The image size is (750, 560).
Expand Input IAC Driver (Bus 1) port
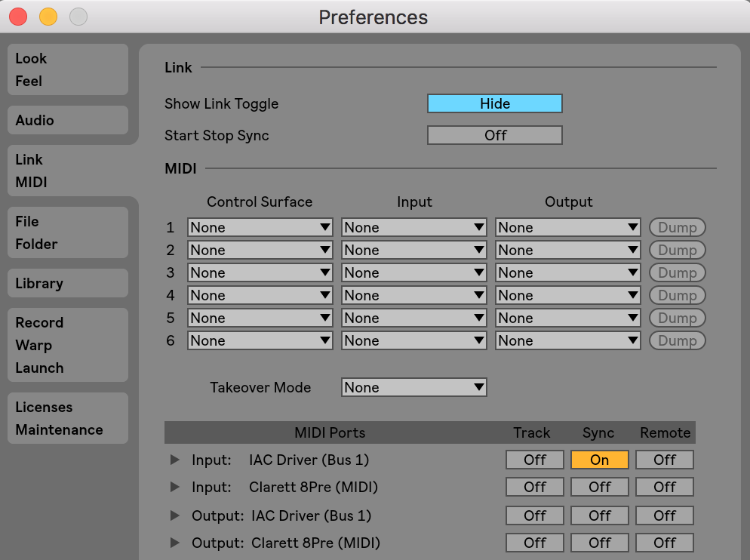[x=175, y=460]
